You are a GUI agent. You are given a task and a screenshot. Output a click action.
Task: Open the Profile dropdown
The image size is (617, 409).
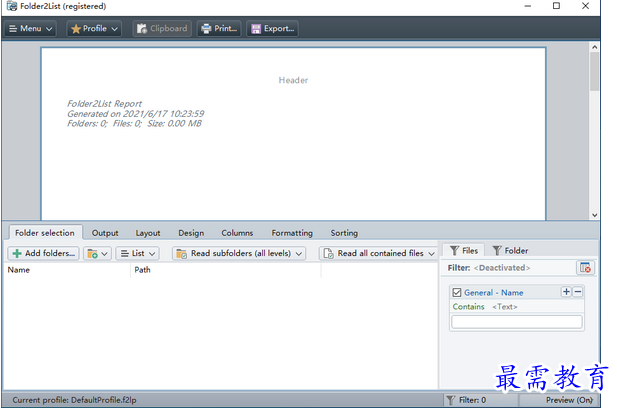(x=94, y=29)
